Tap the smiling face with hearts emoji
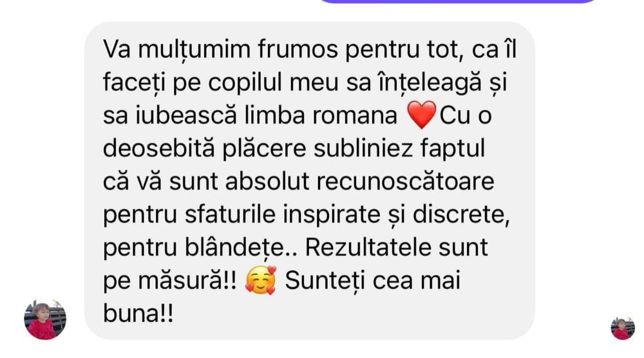644x358 pixels. click(x=261, y=280)
